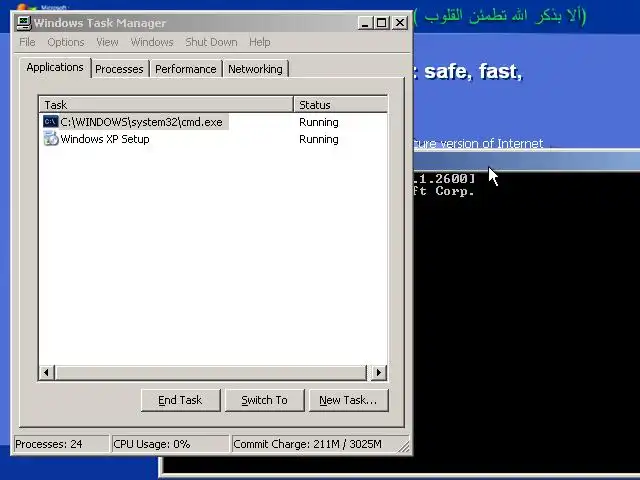Click the Running status of cmd.exe
Image resolution: width=640 pixels, height=480 pixels.
pyautogui.click(x=318, y=122)
